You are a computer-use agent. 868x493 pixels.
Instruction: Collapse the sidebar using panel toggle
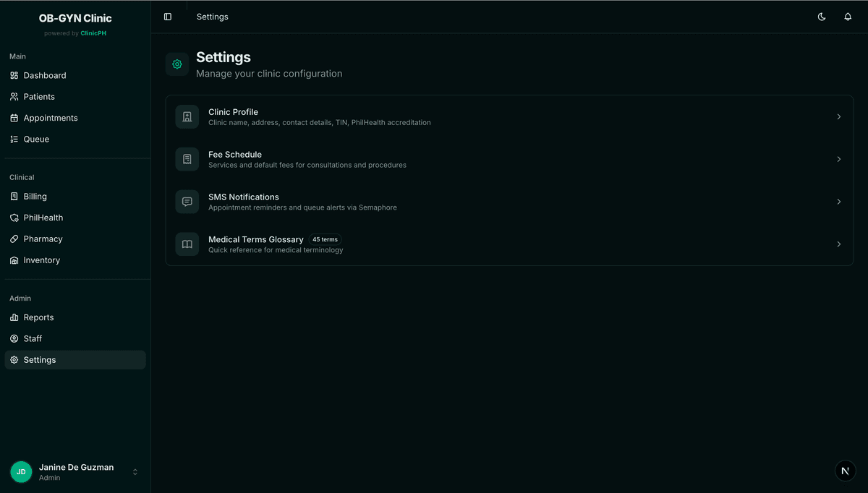[168, 17]
